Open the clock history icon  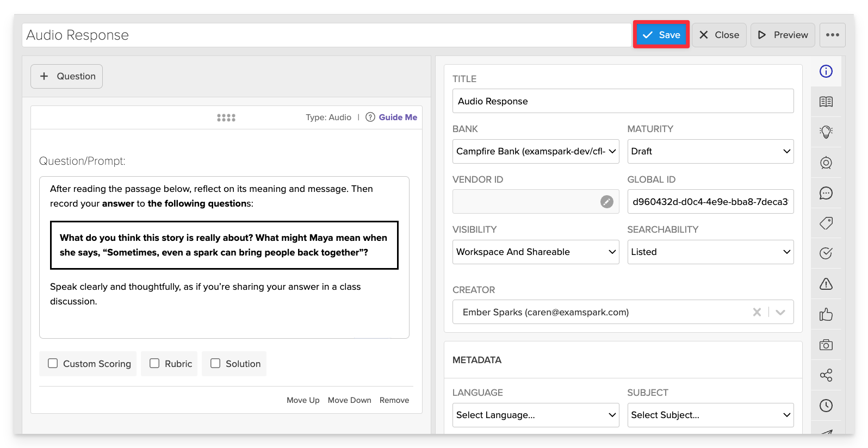826,406
